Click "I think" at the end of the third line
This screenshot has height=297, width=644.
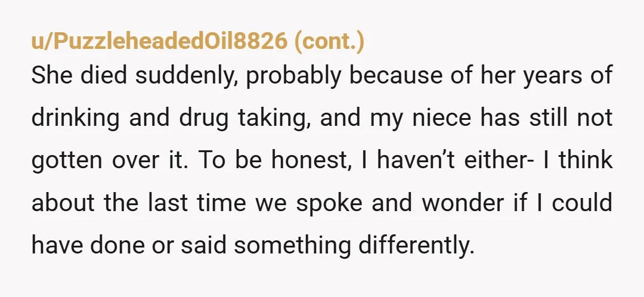click(x=578, y=160)
